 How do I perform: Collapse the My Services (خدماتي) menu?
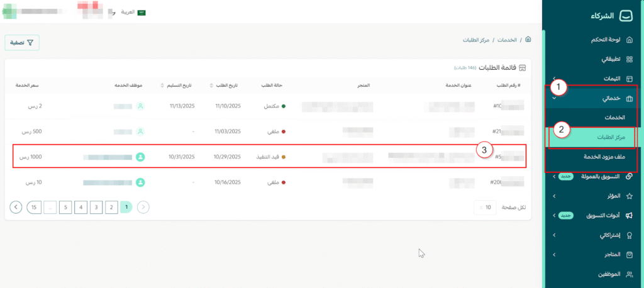(x=553, y=98)
